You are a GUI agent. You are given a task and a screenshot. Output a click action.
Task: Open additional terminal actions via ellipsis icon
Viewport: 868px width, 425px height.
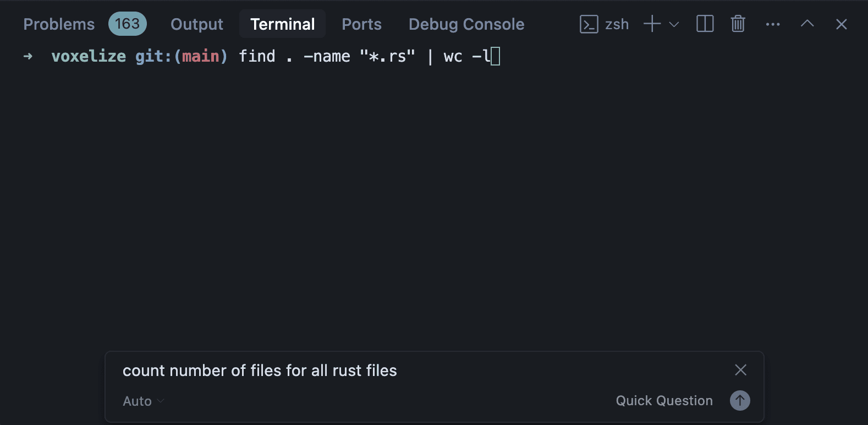773,24
